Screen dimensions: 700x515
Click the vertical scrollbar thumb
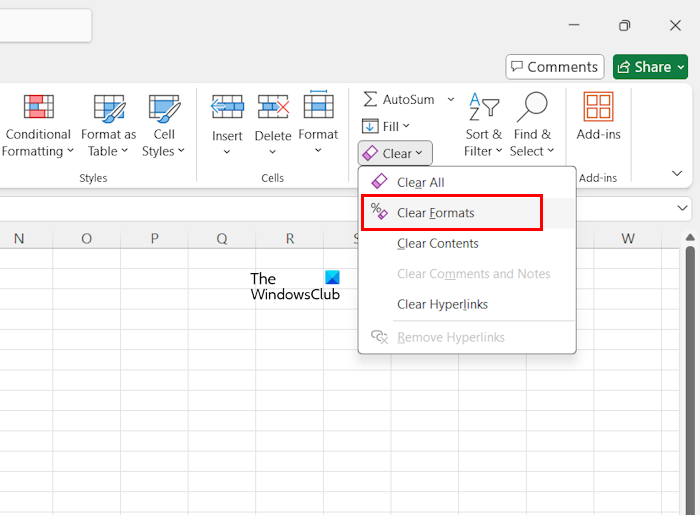pos(690,379)
